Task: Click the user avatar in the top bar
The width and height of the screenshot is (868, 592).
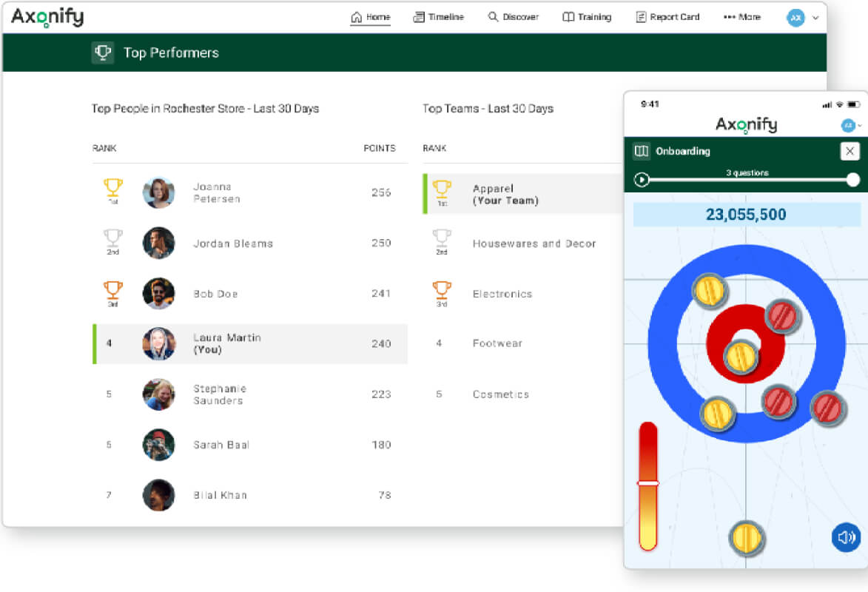Action: (795, 18)
